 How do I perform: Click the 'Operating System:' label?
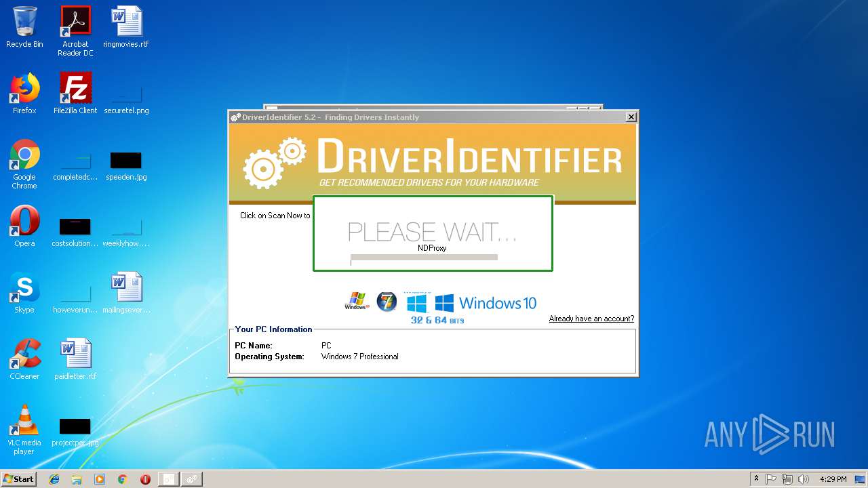(x=269, y=357)
